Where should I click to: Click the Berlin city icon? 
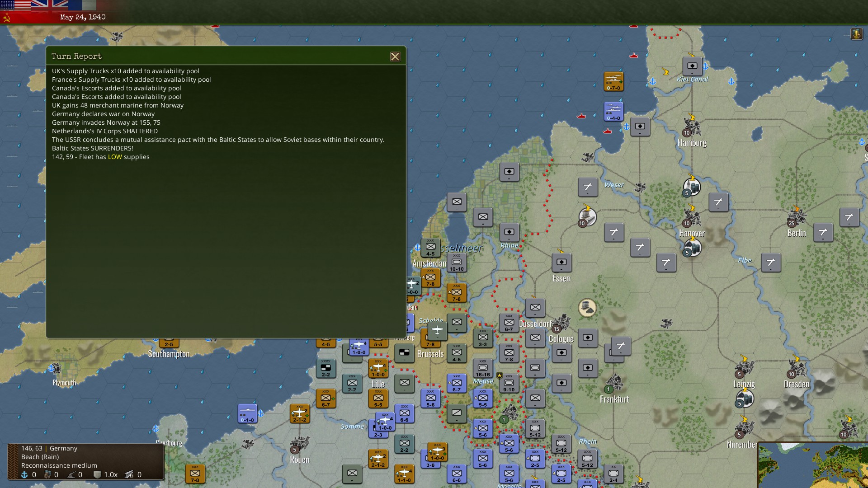click(x=797, y=216)
